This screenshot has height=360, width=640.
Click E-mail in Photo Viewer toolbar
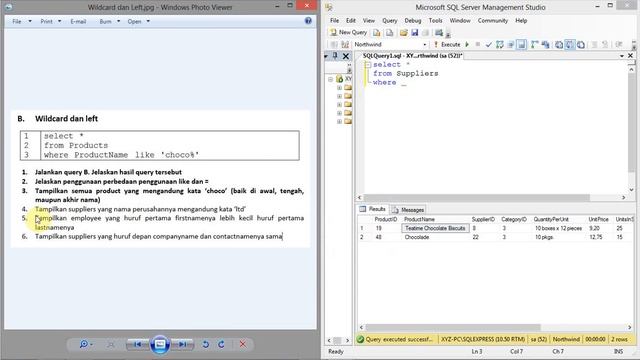78,21
